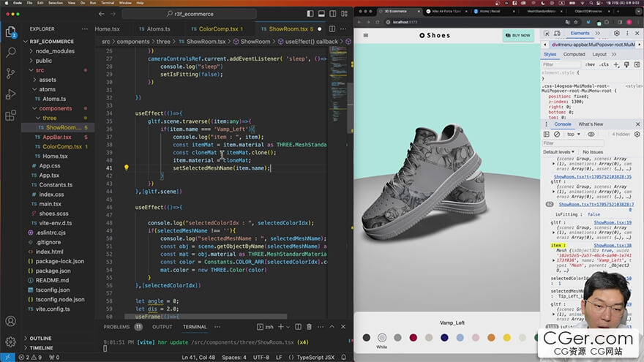Split the editor right
Image resolution: width=644 pixels, height=362 pixels.
[x=332, y=29]
